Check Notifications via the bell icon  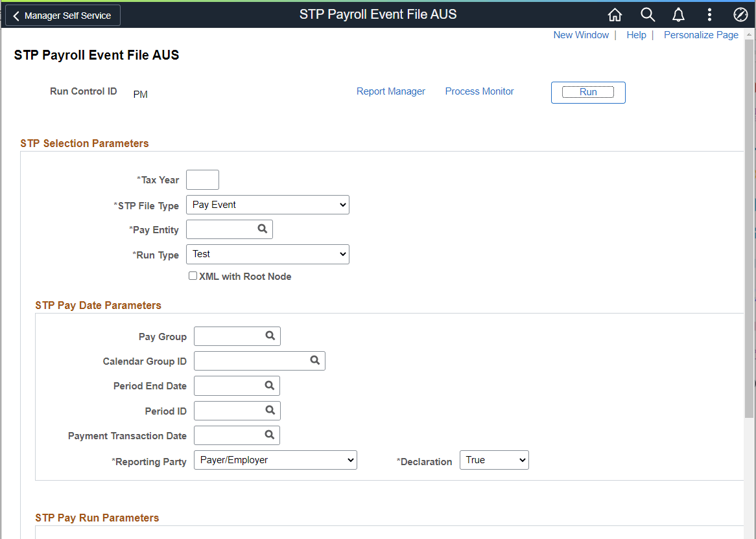(x=678, y=14)
